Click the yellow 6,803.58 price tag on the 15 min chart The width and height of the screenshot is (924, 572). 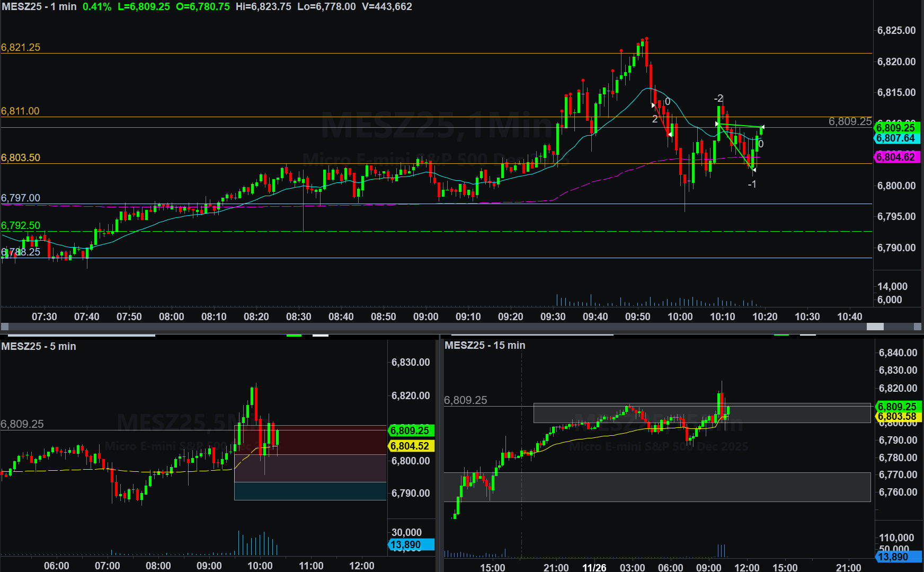coord(897,417)
